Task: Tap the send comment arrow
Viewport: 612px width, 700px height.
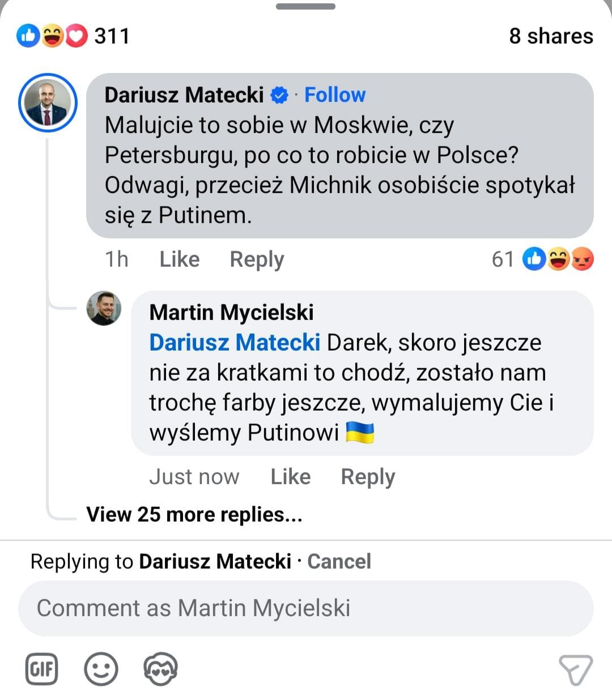Action: (575, 670)
